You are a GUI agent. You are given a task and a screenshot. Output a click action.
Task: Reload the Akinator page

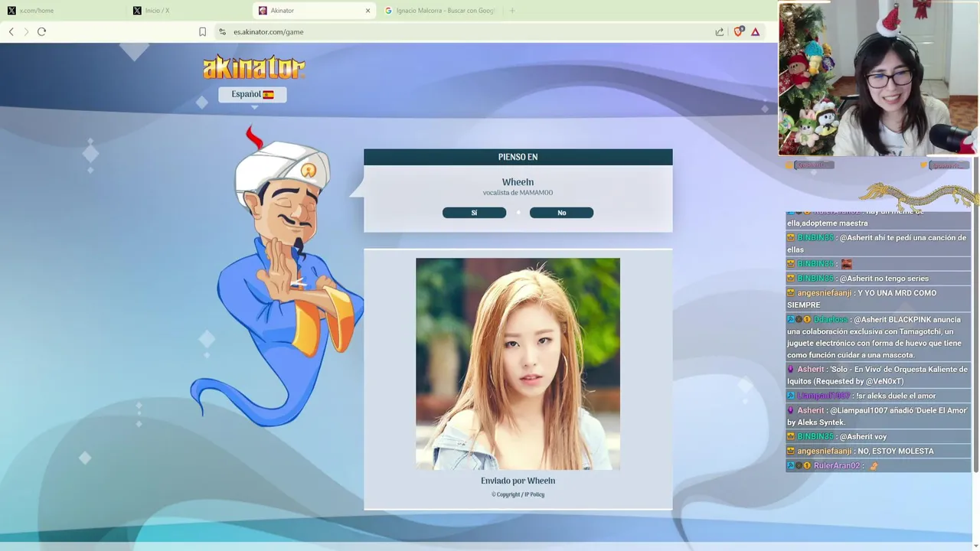(x=41, y=31)
